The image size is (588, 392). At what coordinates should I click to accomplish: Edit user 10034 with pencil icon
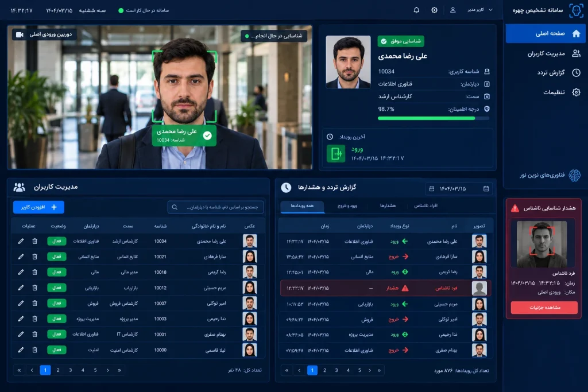coord(21,242)
